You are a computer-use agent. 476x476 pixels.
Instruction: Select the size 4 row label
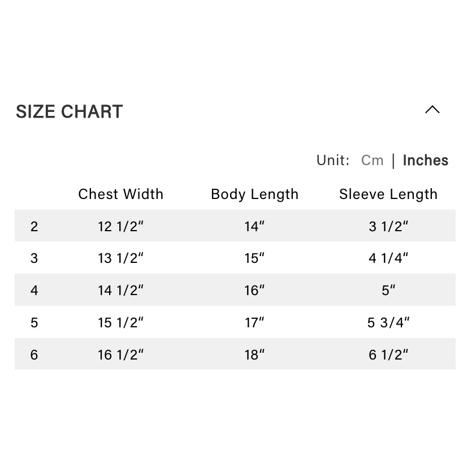coord(34,291)
